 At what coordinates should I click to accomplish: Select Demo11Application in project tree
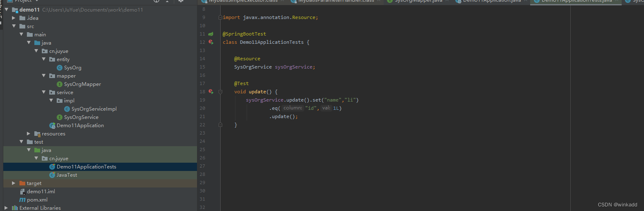tap(80, 126)
